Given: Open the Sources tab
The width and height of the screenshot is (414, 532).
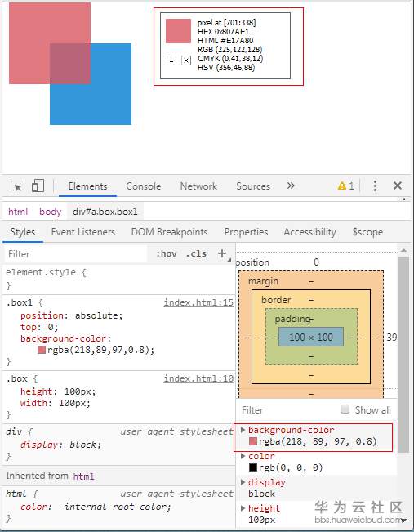Looking at the screenshot, I should point(253,186).
